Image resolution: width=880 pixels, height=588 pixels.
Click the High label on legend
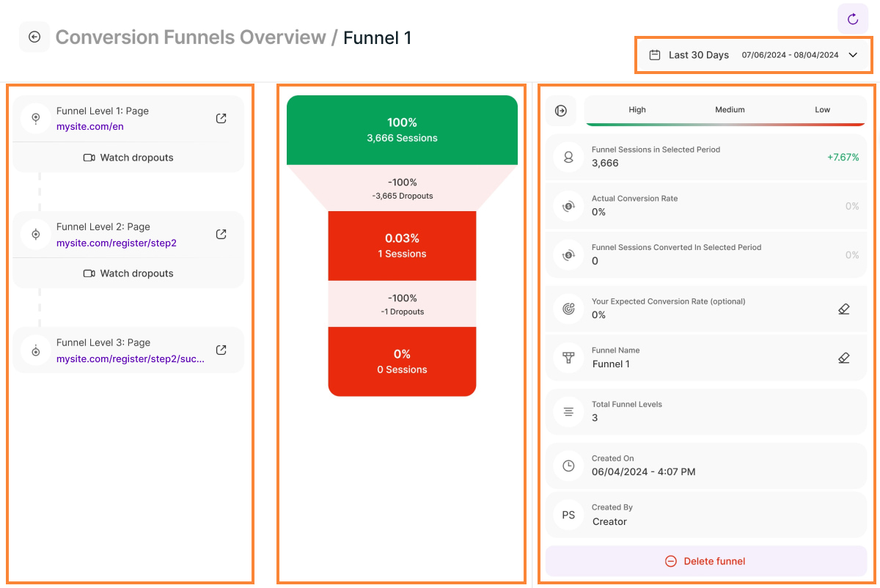click(x=637, y=110)
